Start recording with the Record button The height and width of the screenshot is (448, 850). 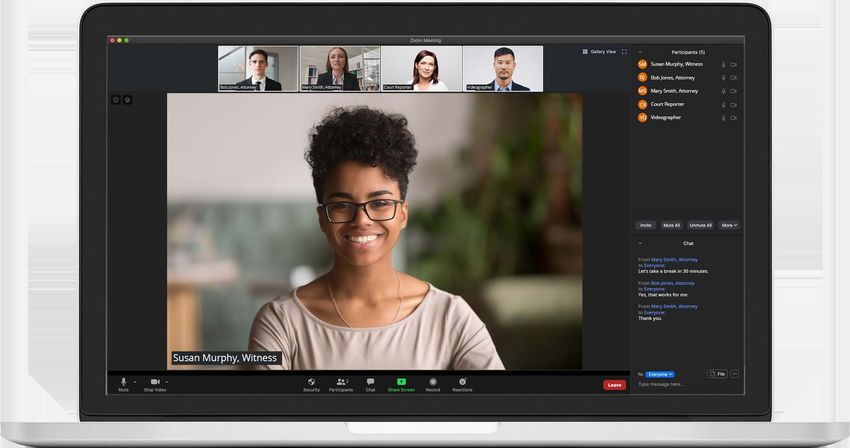pos(433,385)
